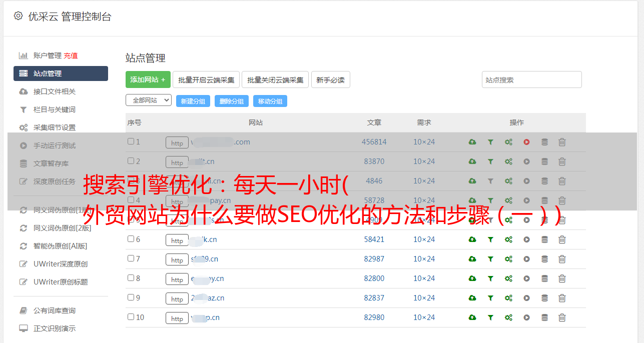Open the article database icon in row 6

544,240
